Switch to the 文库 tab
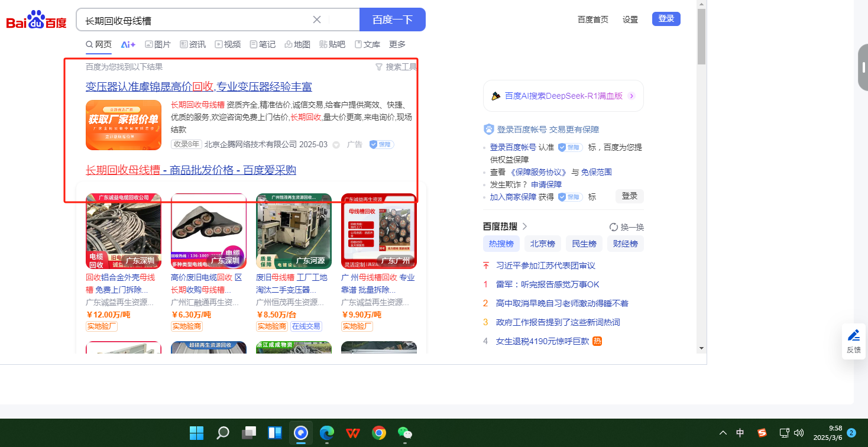The height and width of the screenshot is (447, 868). point(367,44)
